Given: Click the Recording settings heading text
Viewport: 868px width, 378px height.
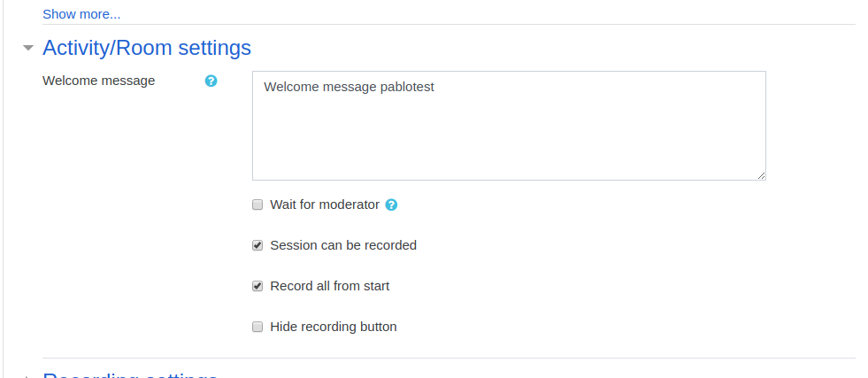Looking at the screenshot, I should pyautogui.click(x=131, y=374).
